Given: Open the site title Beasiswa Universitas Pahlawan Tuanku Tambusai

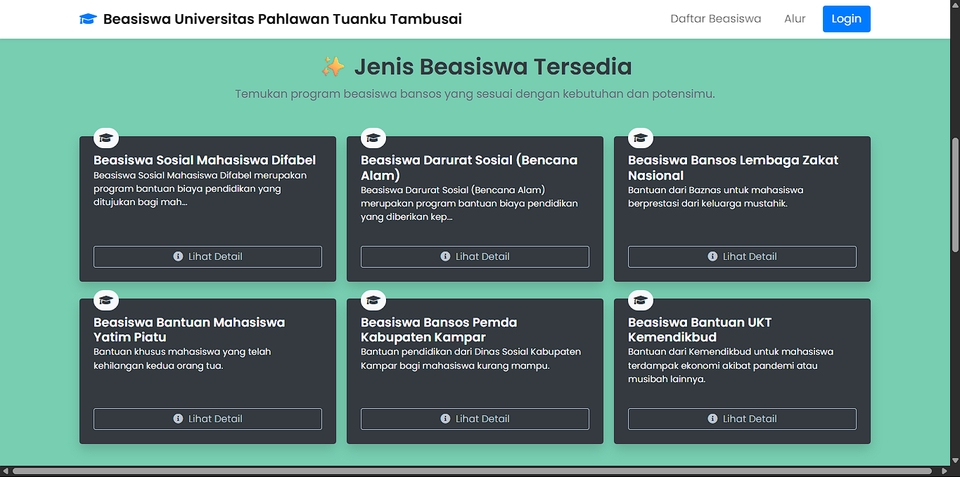Looking at the screenshot, I should [282, 19].
